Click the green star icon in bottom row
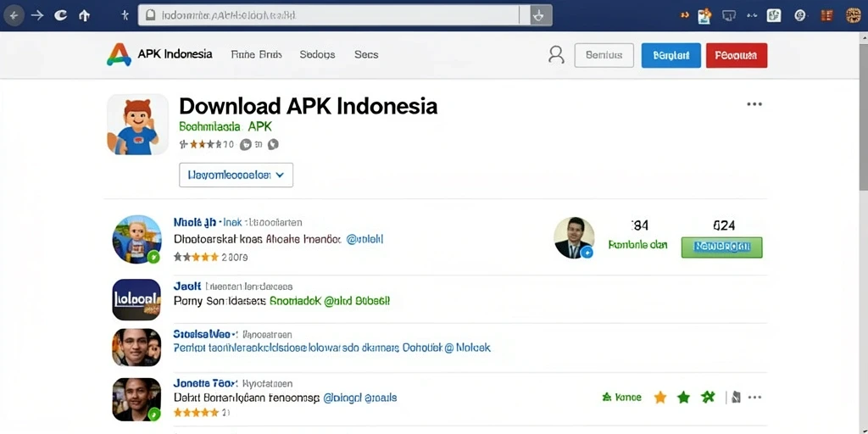Image resolution: width=868 pixels, height=434 pixels. (684, 398)
